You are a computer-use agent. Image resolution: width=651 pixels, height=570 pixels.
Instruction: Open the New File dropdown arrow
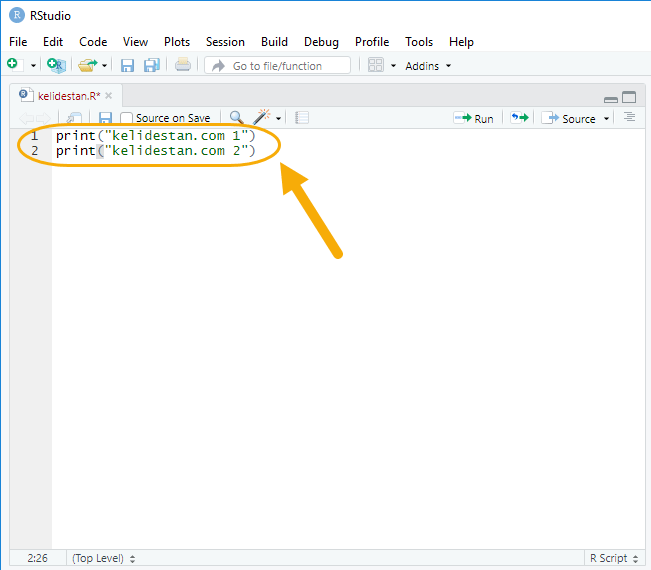(33, 66)
